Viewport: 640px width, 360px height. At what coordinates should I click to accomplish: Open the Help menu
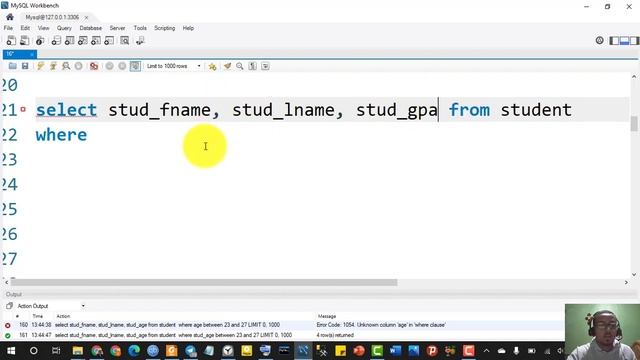(188, 28)
